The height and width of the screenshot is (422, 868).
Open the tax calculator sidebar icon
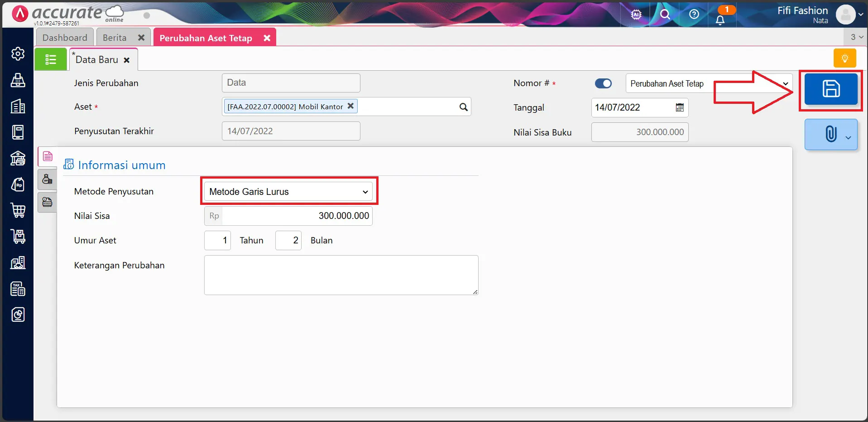point(18,289)
